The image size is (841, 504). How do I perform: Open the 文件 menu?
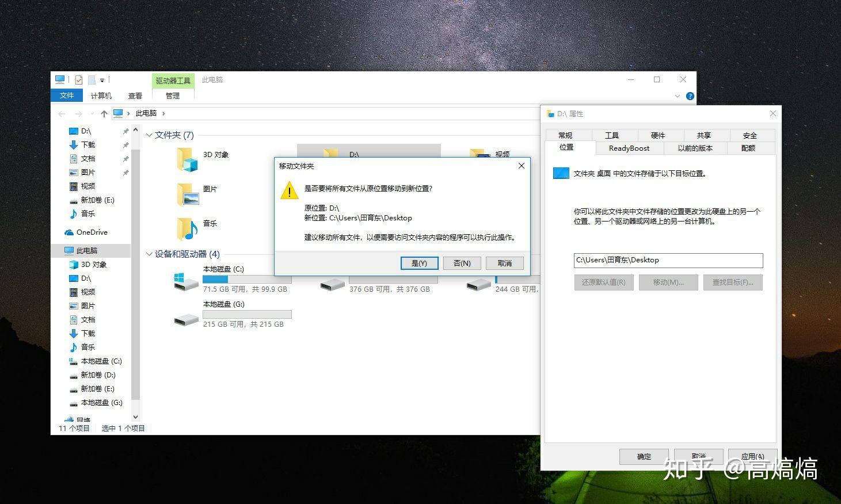pos(67,95)
